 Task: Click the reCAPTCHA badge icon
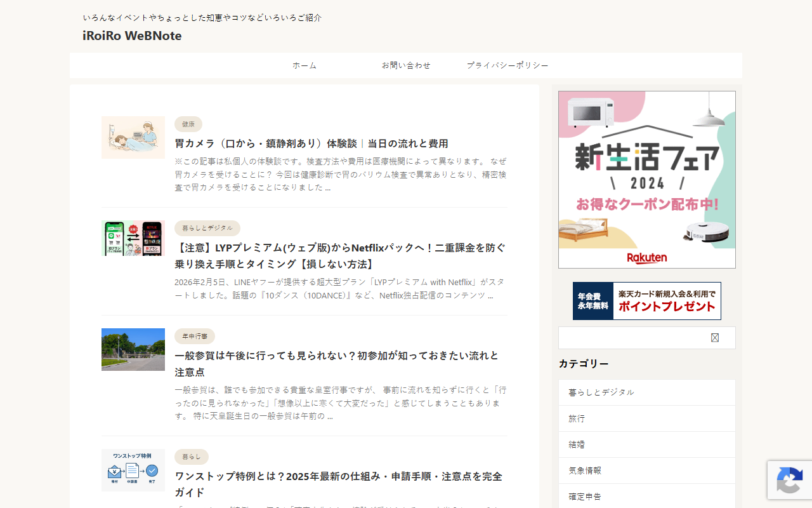coord(789,481)
